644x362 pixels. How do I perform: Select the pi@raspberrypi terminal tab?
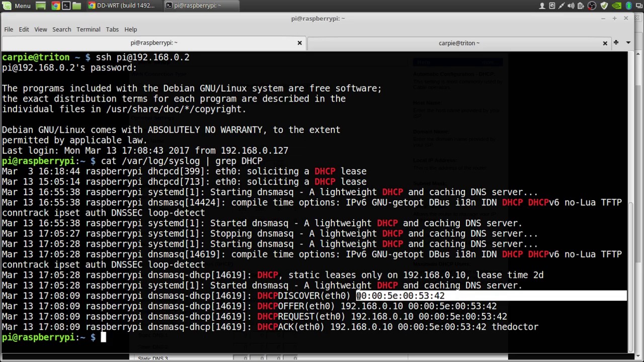tap(153, 43)
